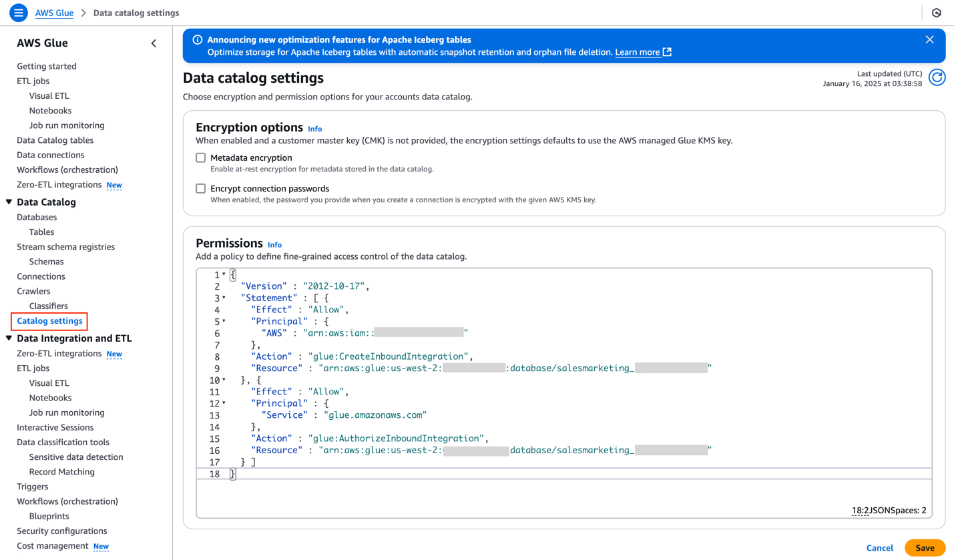Open the Info link next to Permissions
Image resolution: width=954 pixels, height=560 pixels.
274,245
